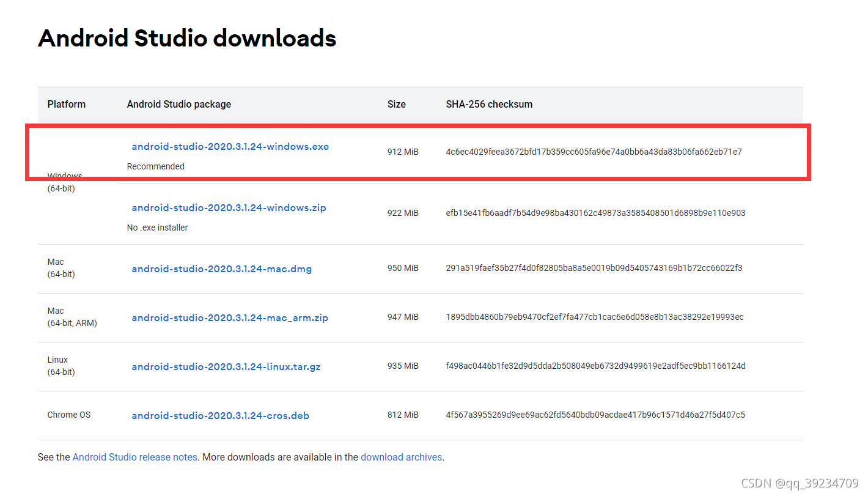This screenshot has width=868, height=496.
Task: Click the SHA-256 checksum column header
Action: (489, 104)
